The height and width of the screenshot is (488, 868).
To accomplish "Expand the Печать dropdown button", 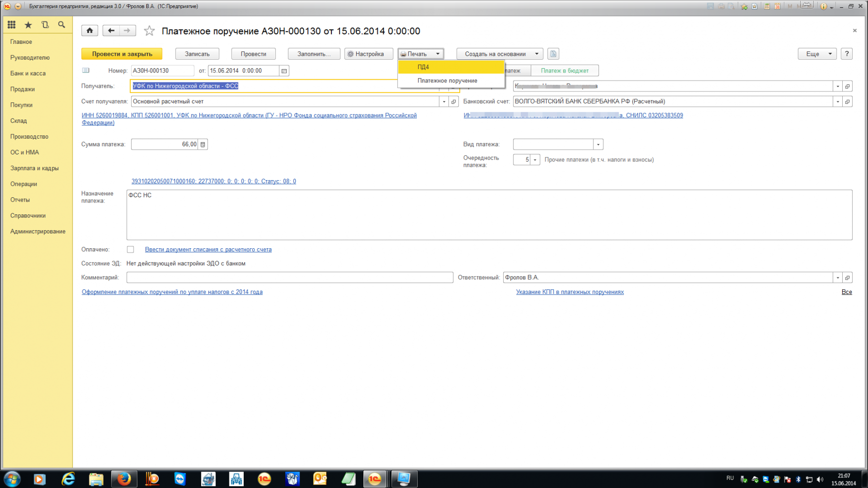I will 421,54.
